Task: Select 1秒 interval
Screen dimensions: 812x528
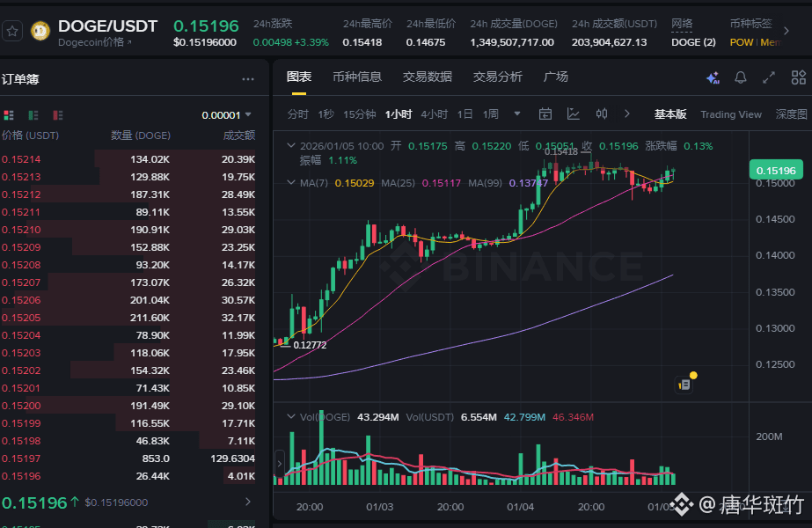Action: pos(326,114)
